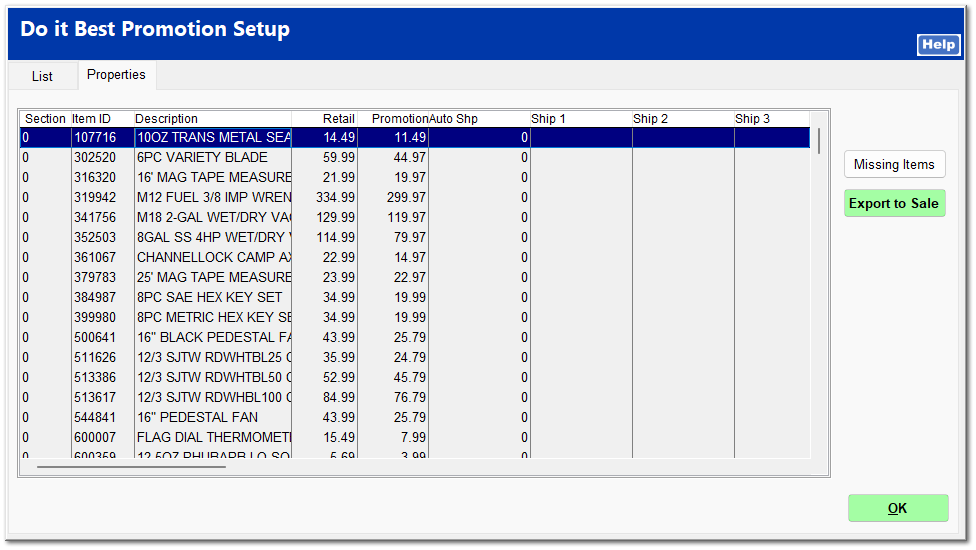Click the horizontal scrollbar thumb
Image resolution: width=976 pixels, height=550 pixels.
tap(131, 467)
